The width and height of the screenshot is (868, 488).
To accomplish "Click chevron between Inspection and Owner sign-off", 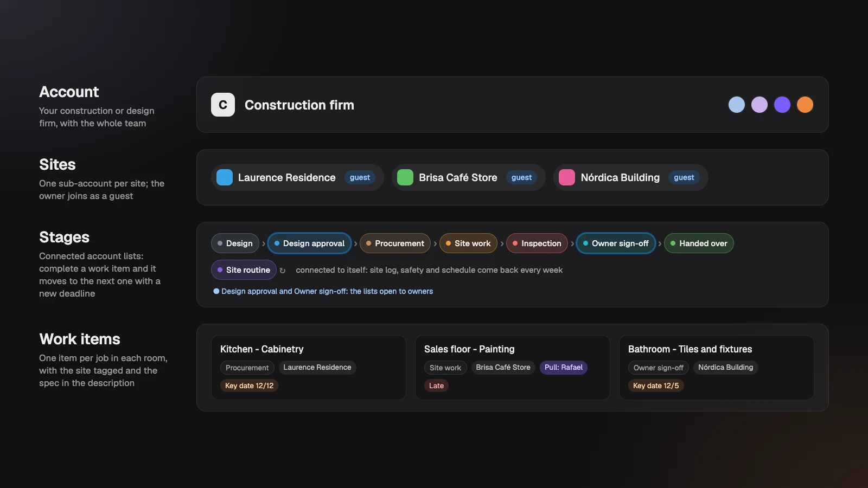I will 572,244.
